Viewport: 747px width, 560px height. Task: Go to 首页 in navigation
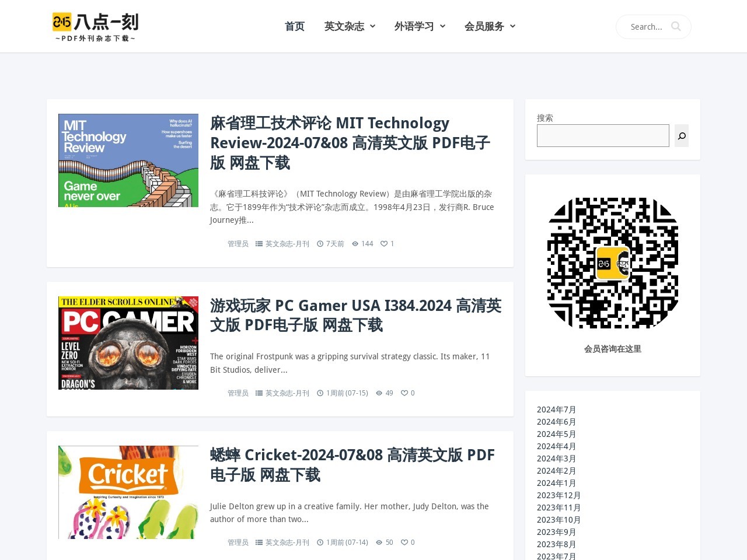pos(295,26)
